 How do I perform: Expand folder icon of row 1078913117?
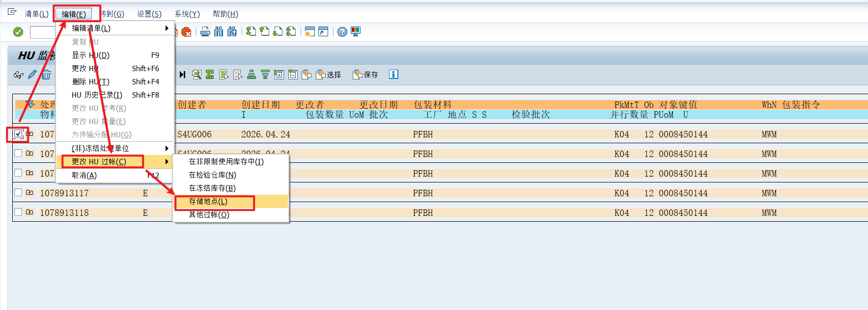[29, 193]
